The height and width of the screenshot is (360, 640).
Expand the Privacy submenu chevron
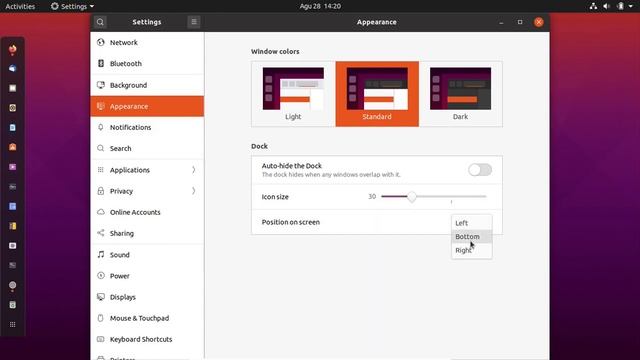click(193, 191)
